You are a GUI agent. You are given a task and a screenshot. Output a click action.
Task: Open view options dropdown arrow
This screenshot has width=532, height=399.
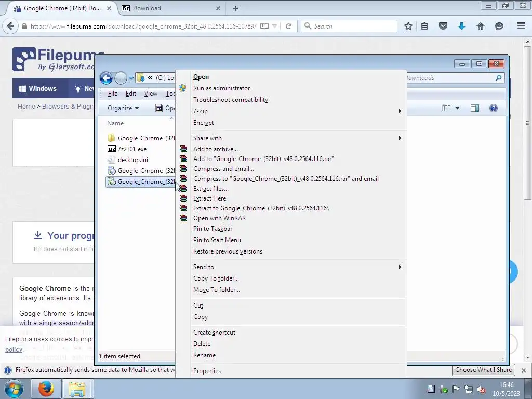point(457,108)
